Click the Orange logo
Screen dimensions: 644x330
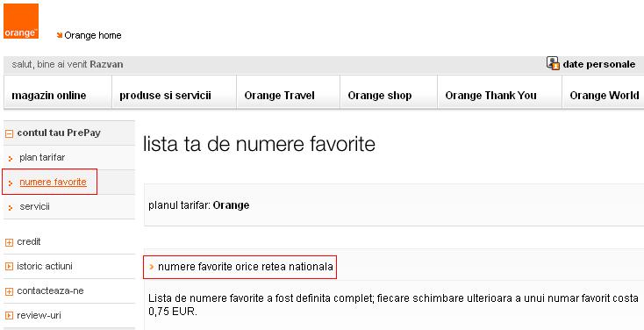point(21,21)
